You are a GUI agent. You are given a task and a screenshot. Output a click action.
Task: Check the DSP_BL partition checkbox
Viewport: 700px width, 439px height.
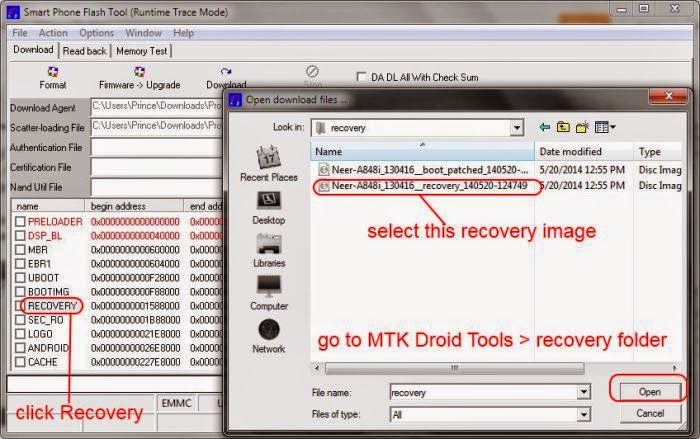coord(20,235)
